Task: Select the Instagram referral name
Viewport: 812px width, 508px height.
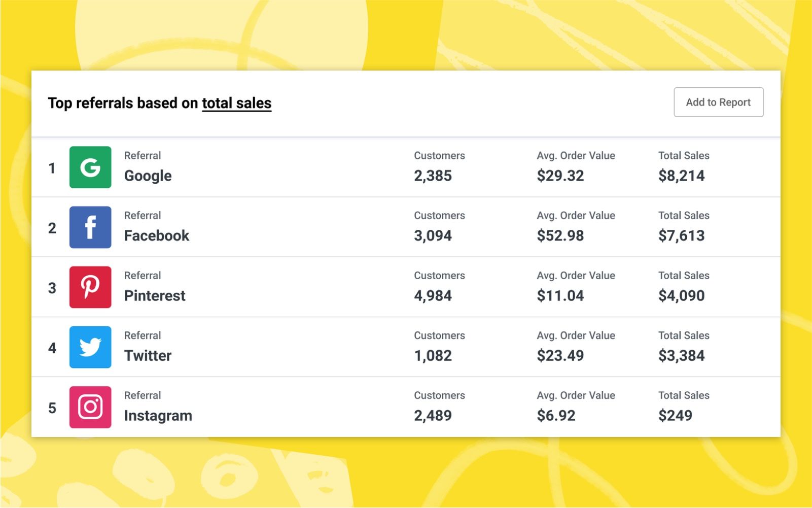Action: pos(158,416)
